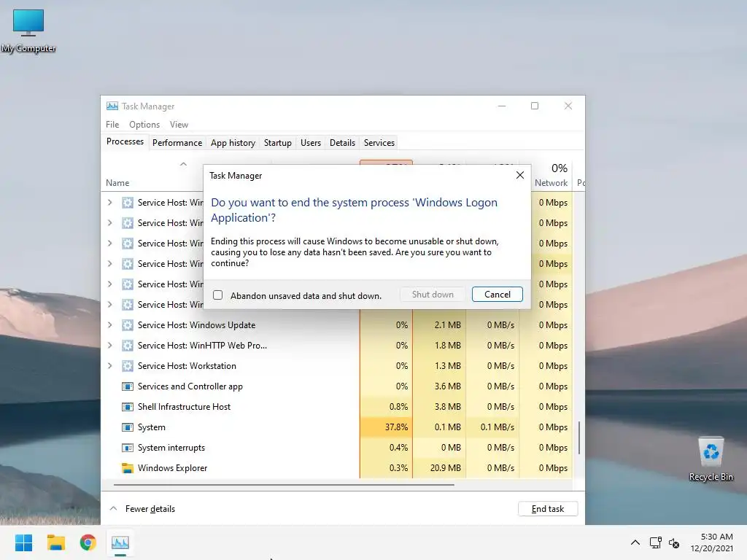Switch to the Services tab
747x560 pixels.
[x=379, y=142]
